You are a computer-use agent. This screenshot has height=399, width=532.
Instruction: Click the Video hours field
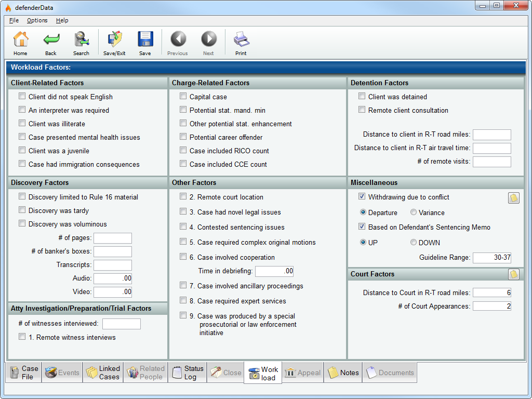(x=113, y=292)
